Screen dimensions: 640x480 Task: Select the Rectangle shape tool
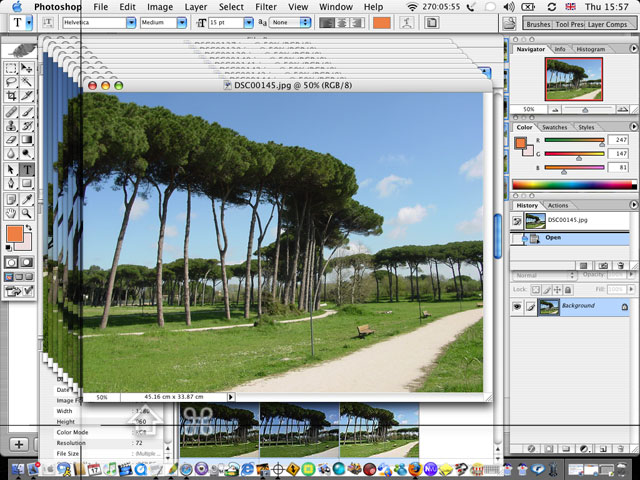click(27, 183)
